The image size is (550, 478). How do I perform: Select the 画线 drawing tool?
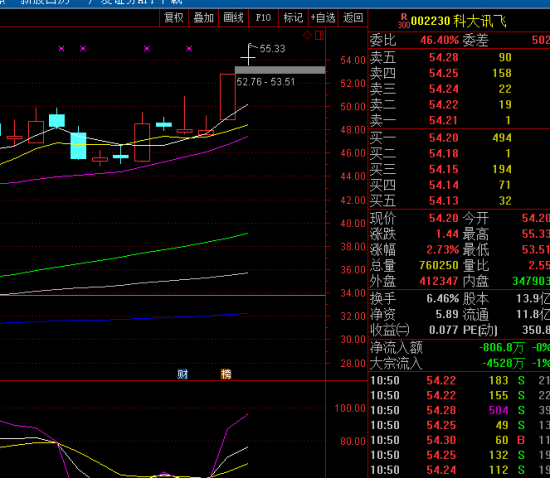click(x=233, y=18)
